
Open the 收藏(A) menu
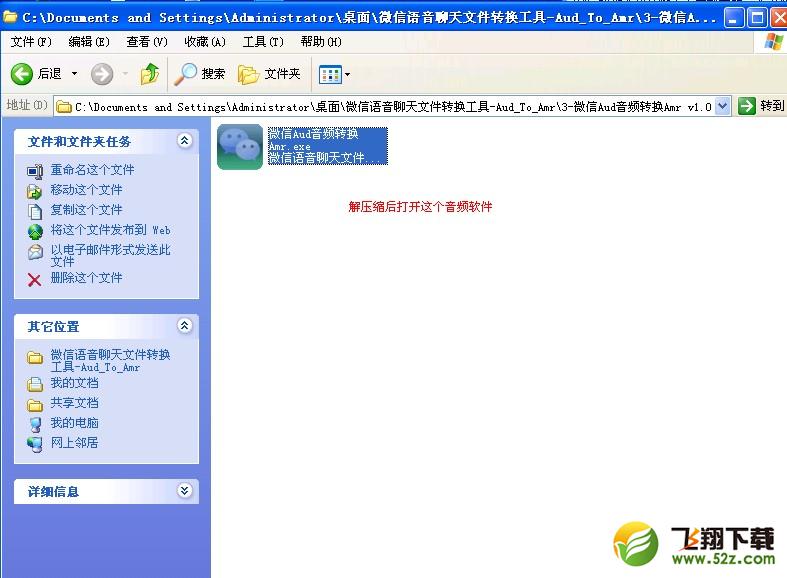click(x=205, y=42)
